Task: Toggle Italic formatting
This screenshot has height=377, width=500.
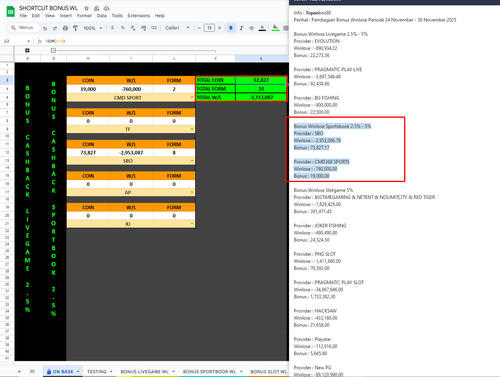Action: coord(241,28)
